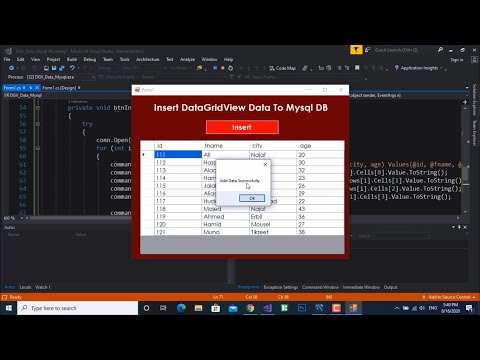Close the message box with its X
The width and height of the screenshot is (480, 360).
265,164
